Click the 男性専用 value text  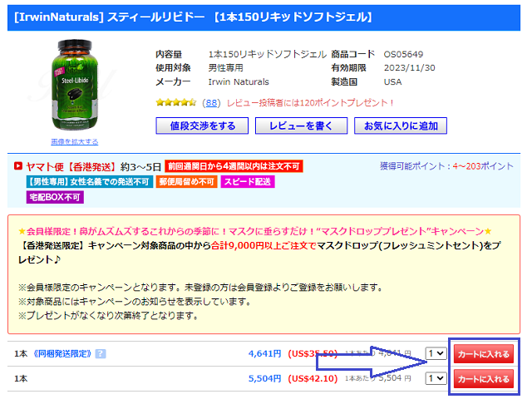pos(225,68)
